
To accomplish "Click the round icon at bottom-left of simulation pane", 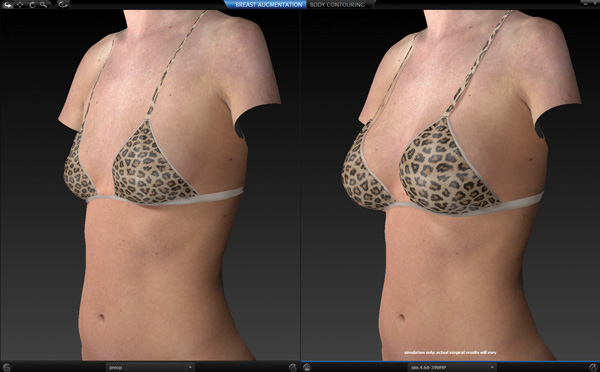I will 307,367.
